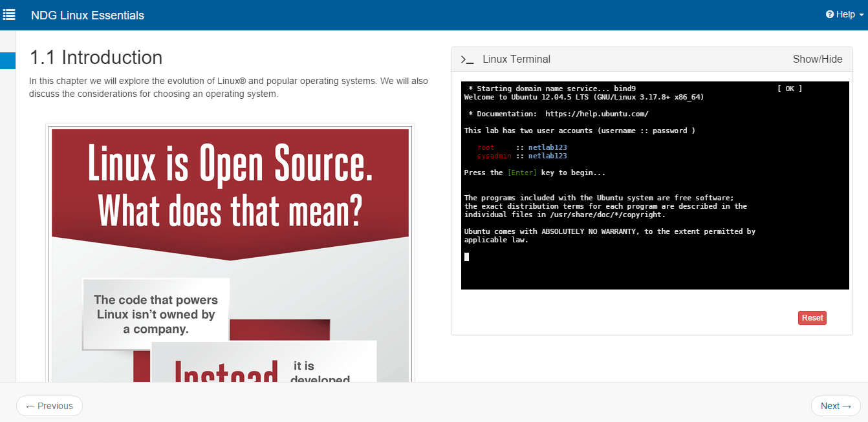Click the 1.1 Introduction heading
This screenshot has width=868, height=422.
[96, 58]
